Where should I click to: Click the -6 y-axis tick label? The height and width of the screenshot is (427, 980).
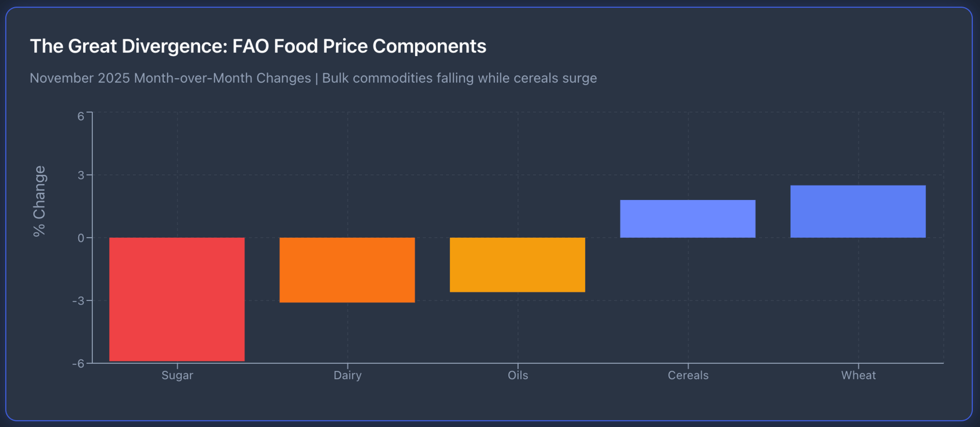pyautogui.click(x=78, y=364)
